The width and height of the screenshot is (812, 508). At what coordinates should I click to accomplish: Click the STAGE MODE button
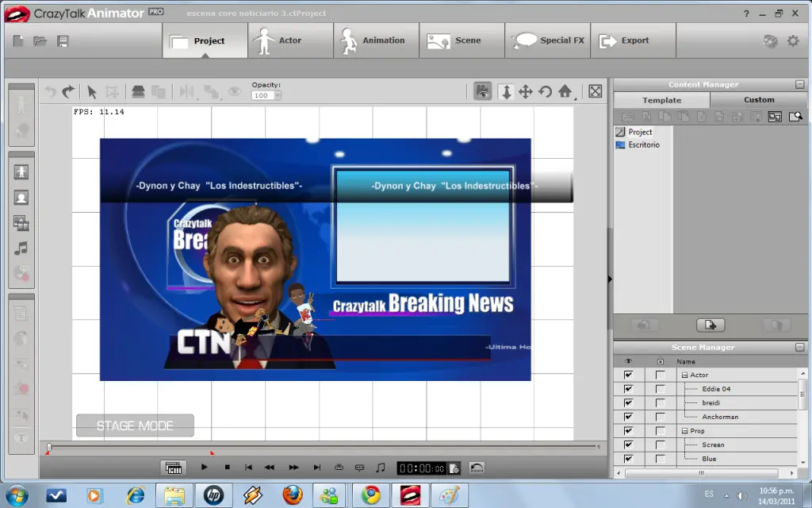point(135,425)
